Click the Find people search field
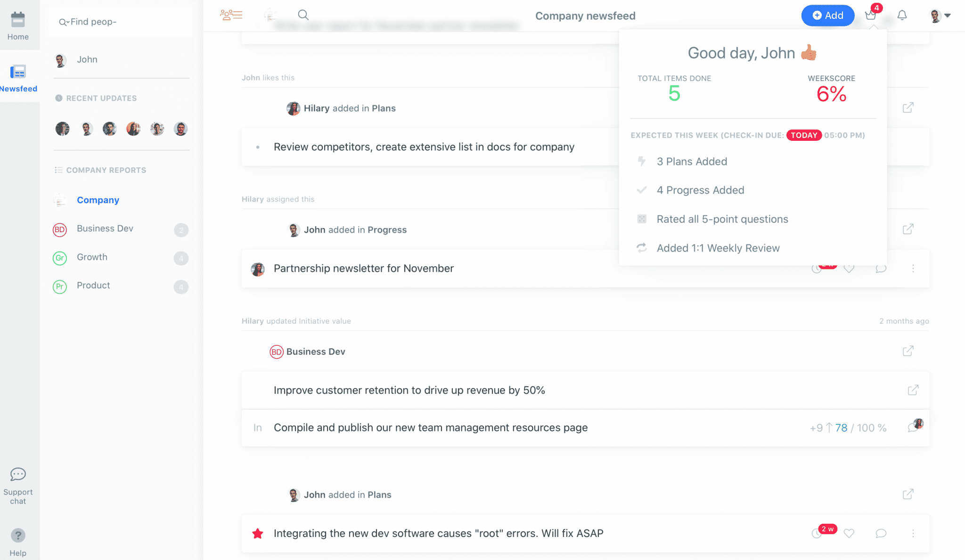 pyautogui.click(x=121, y=22)
